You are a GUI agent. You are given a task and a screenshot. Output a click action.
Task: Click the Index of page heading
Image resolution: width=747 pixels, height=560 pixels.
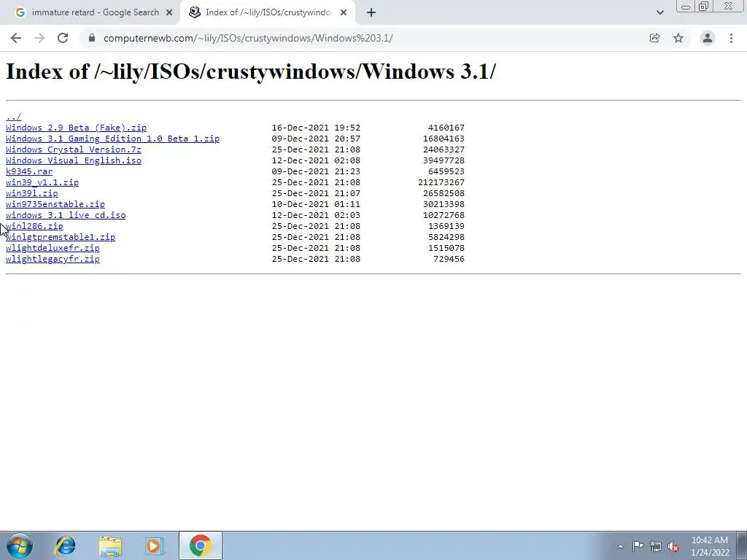[x=251, y=71]
